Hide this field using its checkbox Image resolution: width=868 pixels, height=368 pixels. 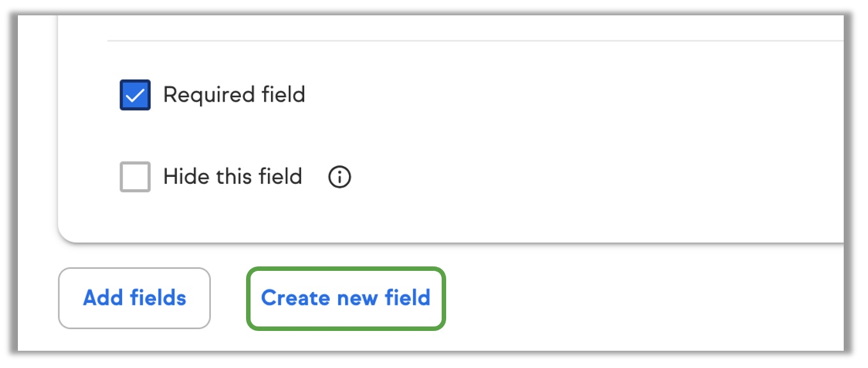pos(135,177)
